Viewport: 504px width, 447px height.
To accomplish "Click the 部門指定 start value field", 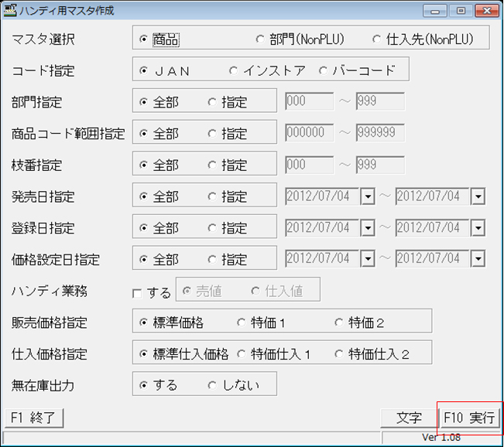I will click(309, 102).
